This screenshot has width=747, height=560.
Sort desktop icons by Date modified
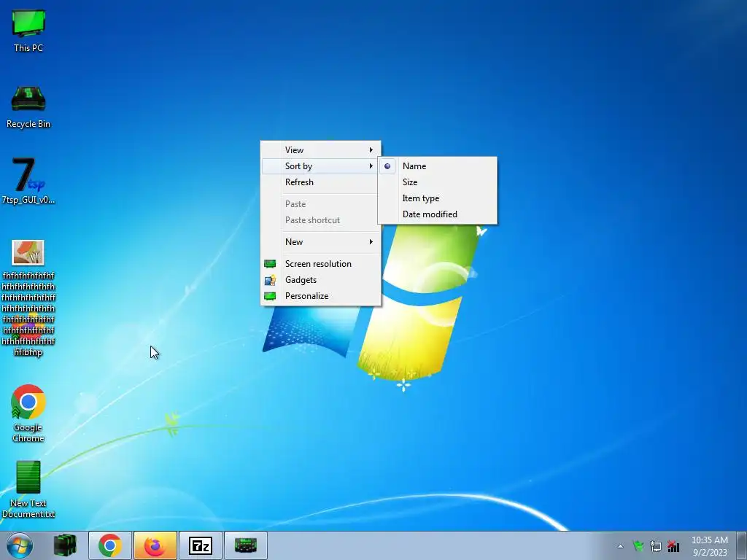pos(438,214)
